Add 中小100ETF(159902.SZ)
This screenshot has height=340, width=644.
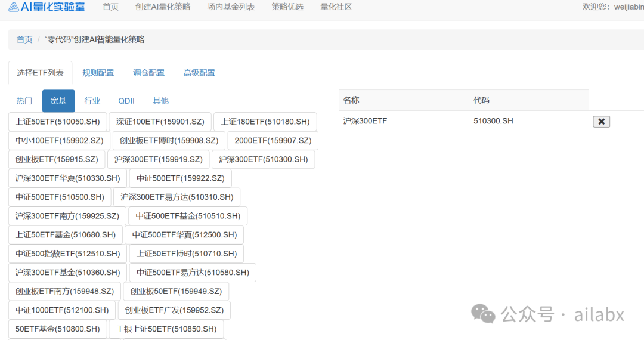(59, 140)
